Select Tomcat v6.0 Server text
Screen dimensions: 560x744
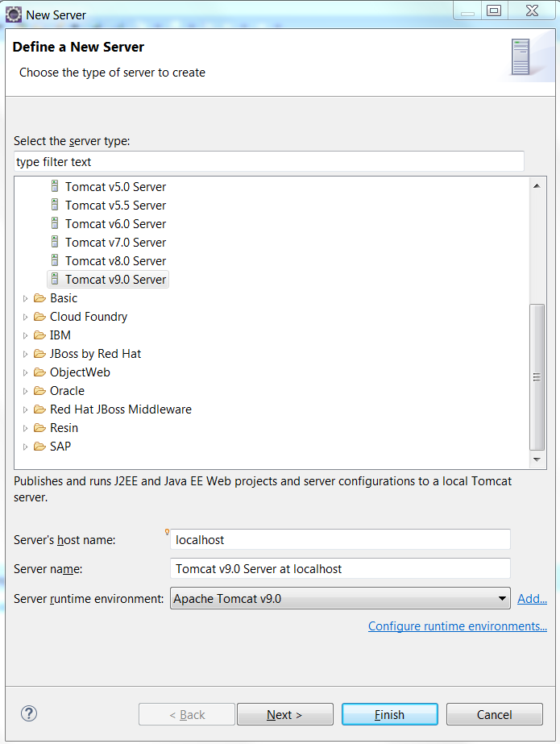(116, 224)
